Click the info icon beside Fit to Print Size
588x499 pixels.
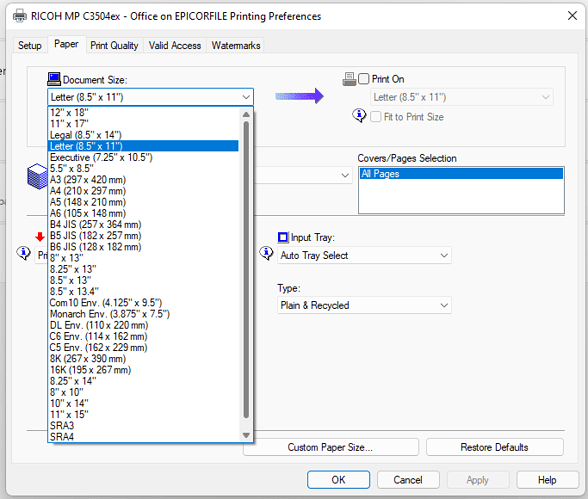coord(359,115)
